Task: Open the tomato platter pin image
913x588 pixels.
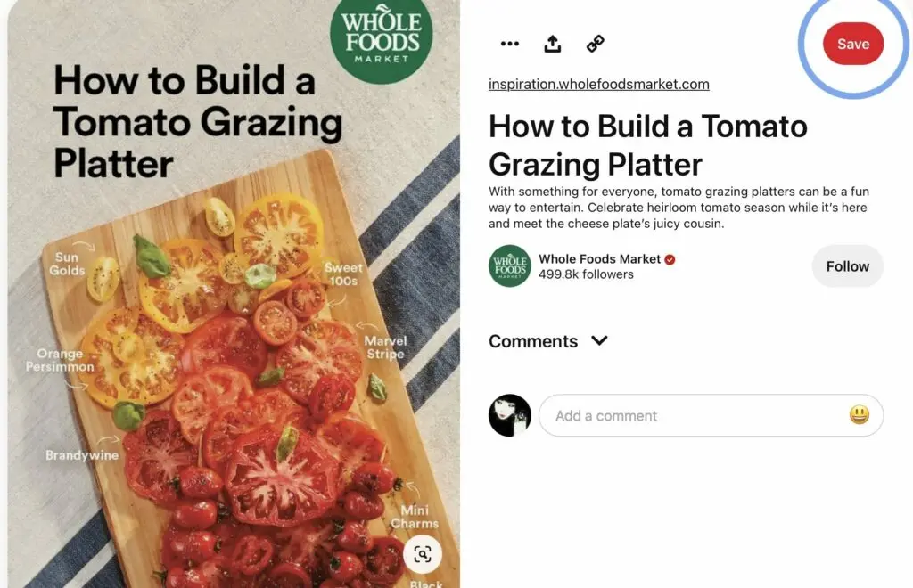Action: coord(234,294)
